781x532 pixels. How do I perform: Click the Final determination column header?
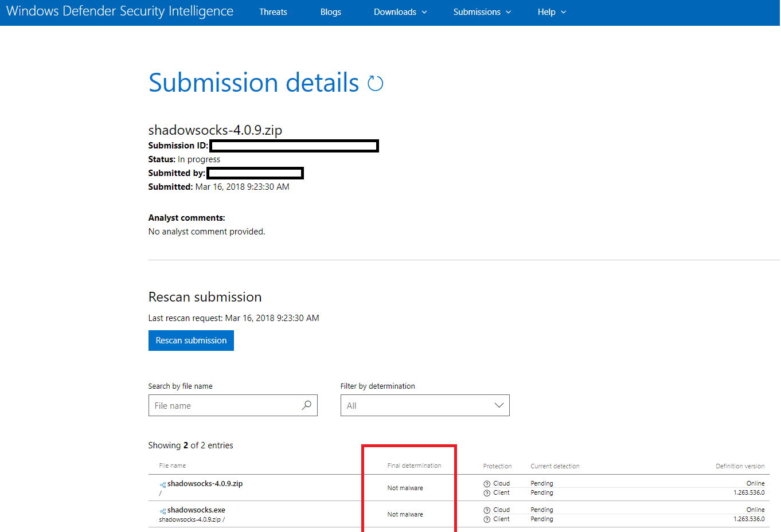click(414, 465)
